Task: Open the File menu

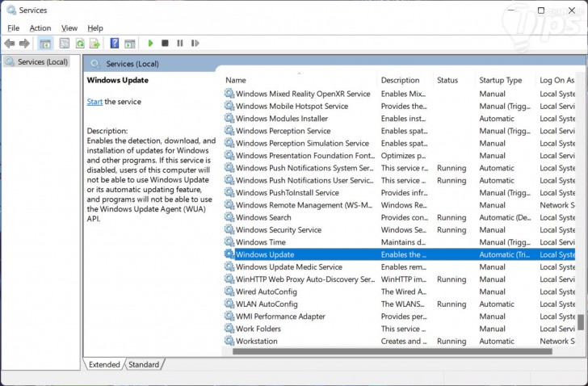Action: (x=13, y=28)
